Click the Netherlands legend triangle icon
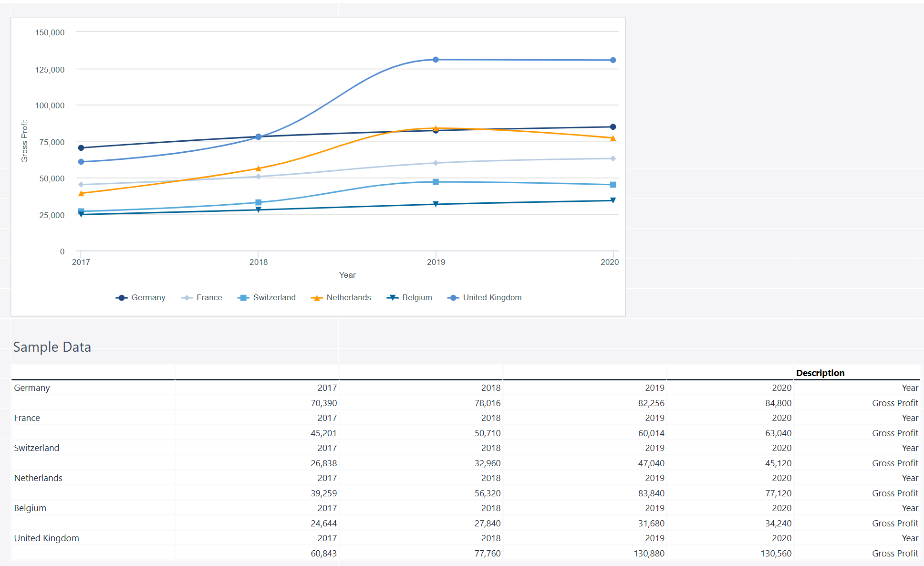This screenshot has height=566, width=924. (317, 298)
